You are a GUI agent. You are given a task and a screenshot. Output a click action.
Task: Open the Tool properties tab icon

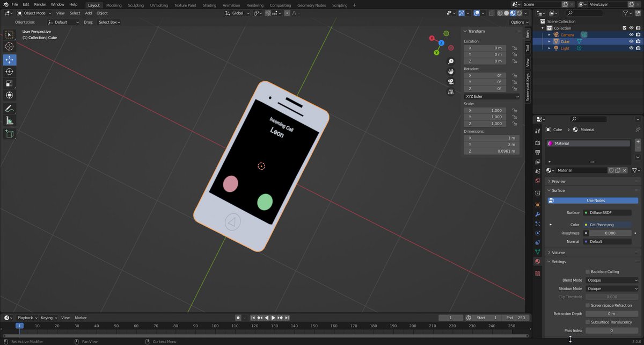538,130
